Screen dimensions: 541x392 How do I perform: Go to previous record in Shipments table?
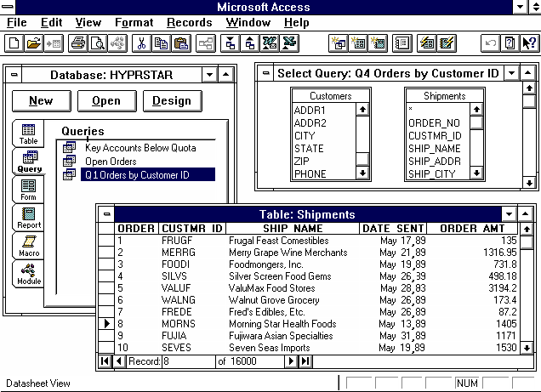[x=119, y=361]
